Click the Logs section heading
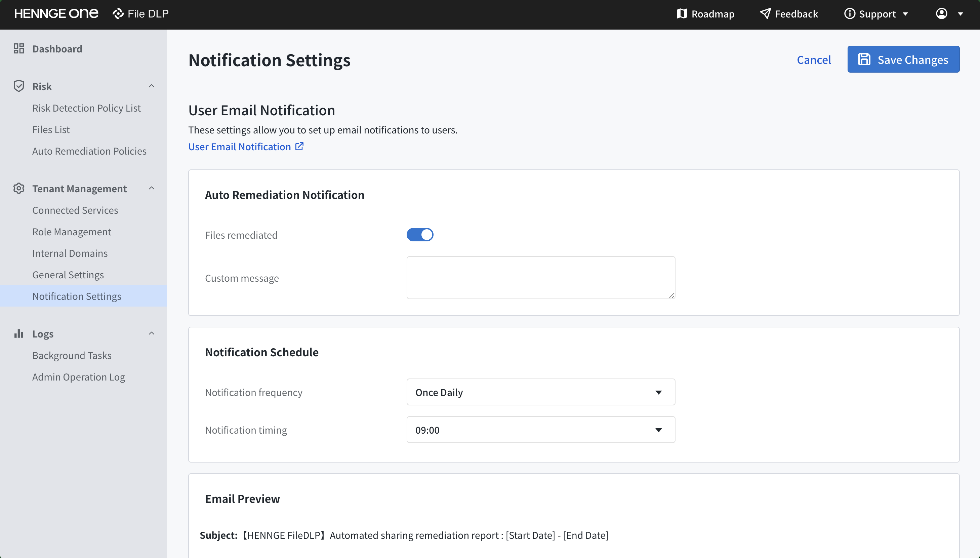Image resolution: width=980 pixels, height=558 pixels. 43,334
